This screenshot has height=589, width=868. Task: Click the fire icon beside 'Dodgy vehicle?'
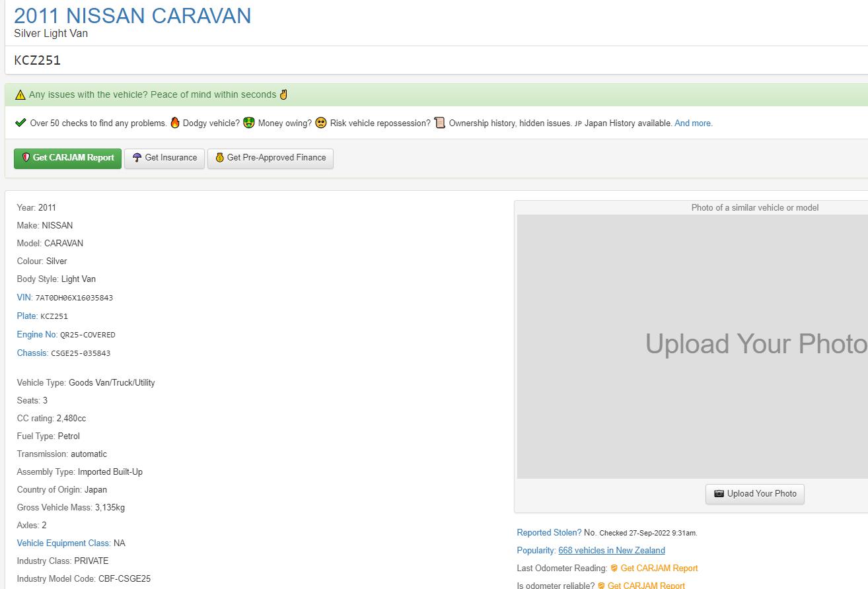[175, 123]
